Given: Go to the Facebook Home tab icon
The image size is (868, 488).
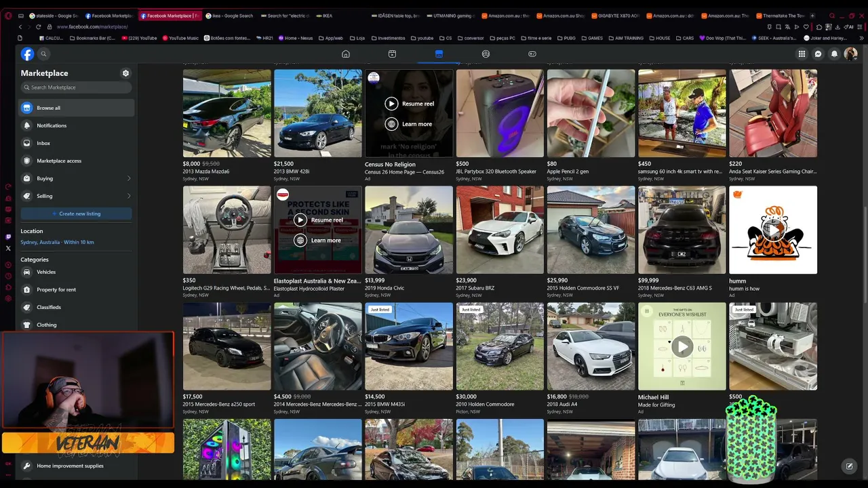Looking at the screenshot, I should click(346, 54).
